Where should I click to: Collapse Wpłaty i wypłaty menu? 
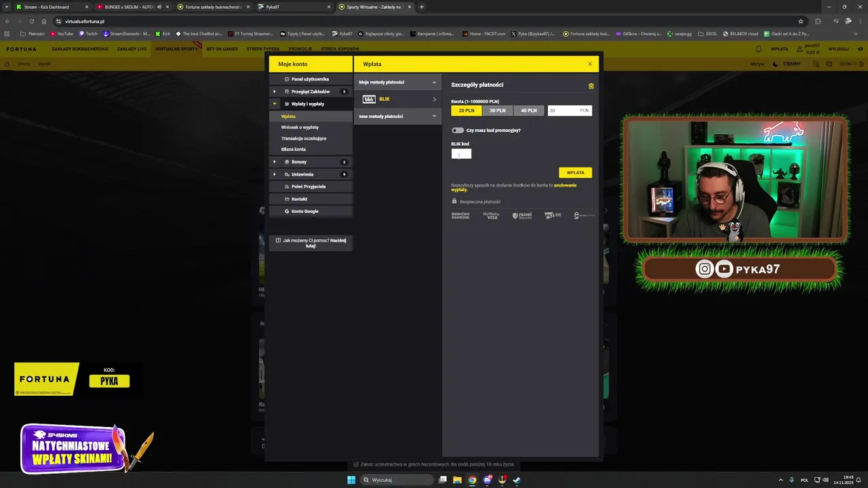275,104
